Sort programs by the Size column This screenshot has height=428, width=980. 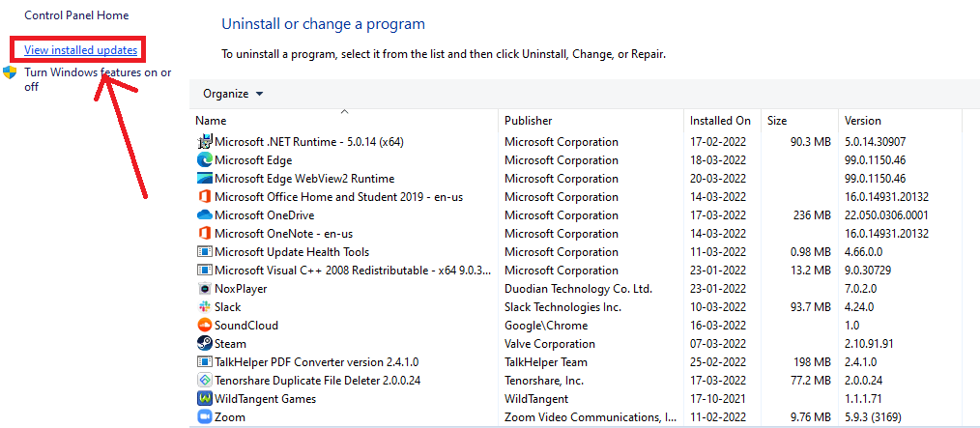click(x=777, y=121)
